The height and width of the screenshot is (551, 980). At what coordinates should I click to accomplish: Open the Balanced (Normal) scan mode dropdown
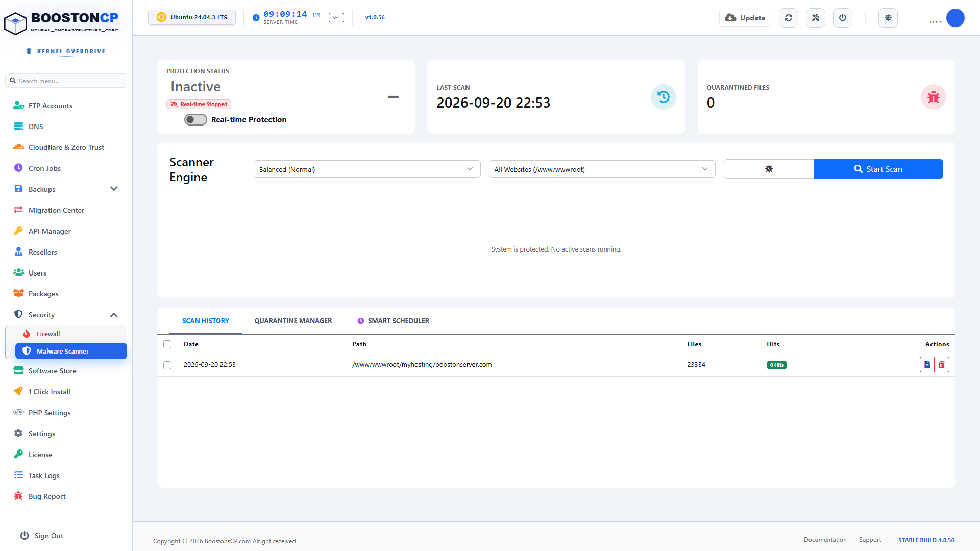coord(367,169)
